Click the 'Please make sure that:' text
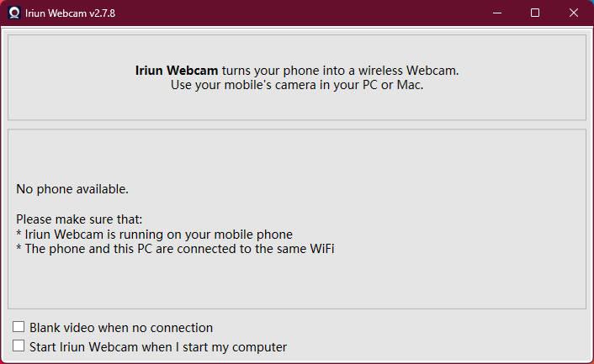 click(x=79, y=219)
